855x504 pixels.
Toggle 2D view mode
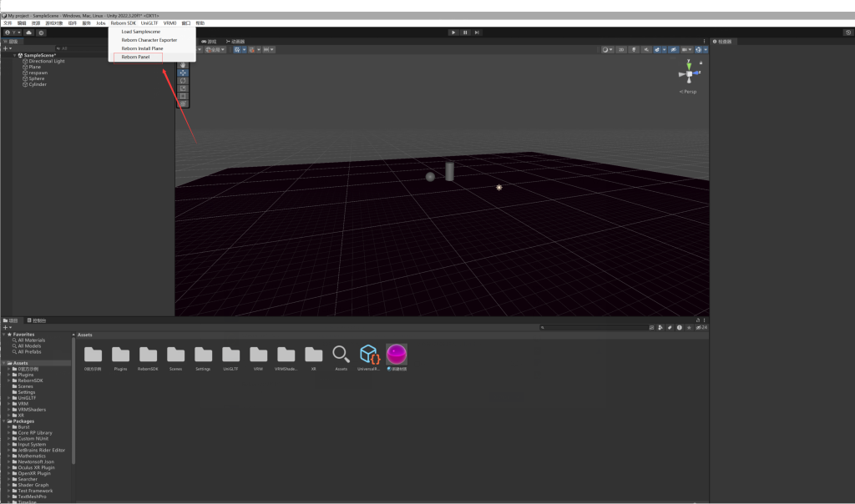621,50
